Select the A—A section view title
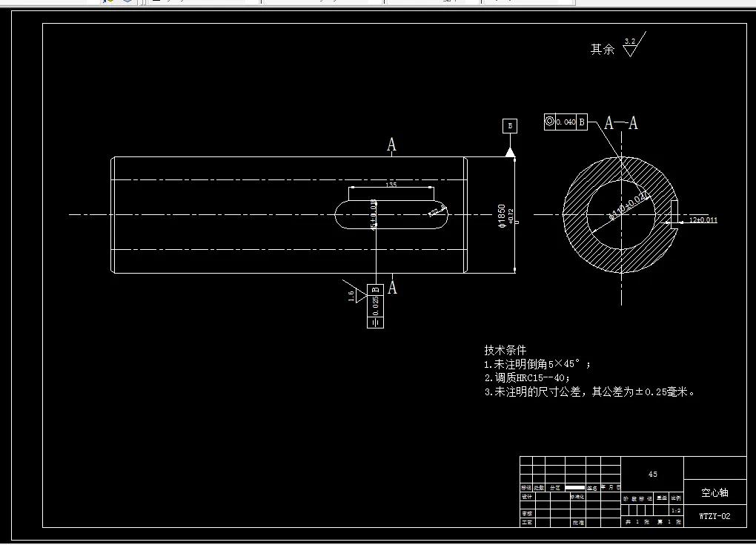 coord(621,123)
